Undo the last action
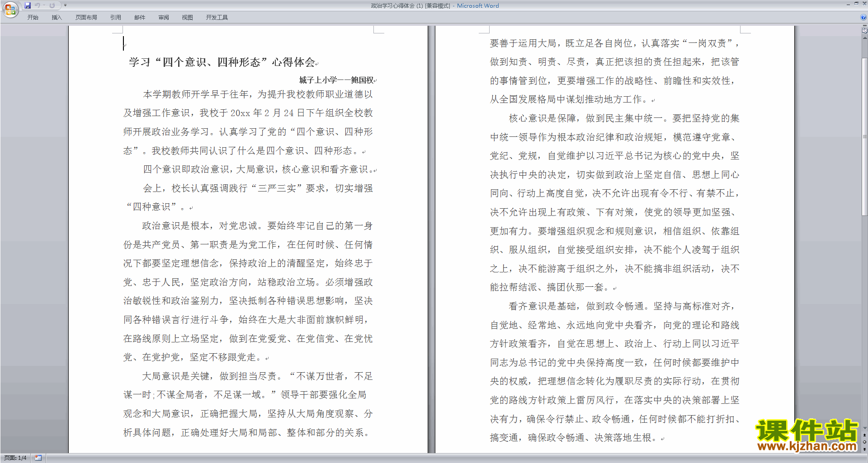 pos(38,5)
